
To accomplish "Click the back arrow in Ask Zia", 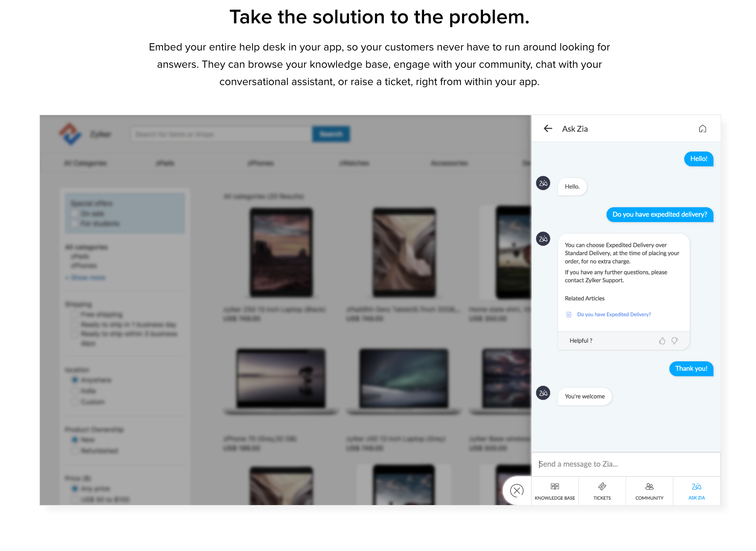I will tap(548, 128).
